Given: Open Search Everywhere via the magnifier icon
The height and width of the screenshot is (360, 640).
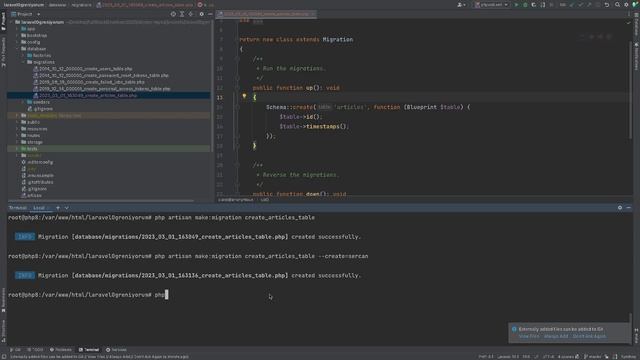Looking at the screenshot, I should [617, 4].
